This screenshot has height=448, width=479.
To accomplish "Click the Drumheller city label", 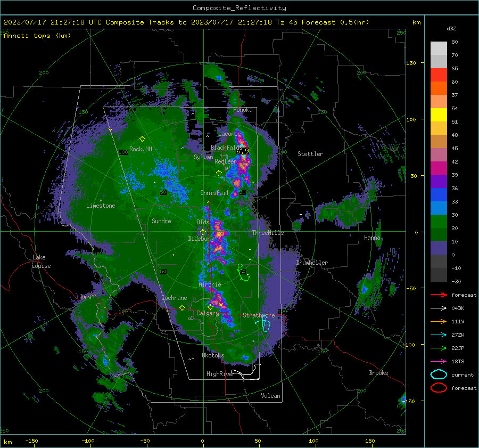I will coord(312,263).
